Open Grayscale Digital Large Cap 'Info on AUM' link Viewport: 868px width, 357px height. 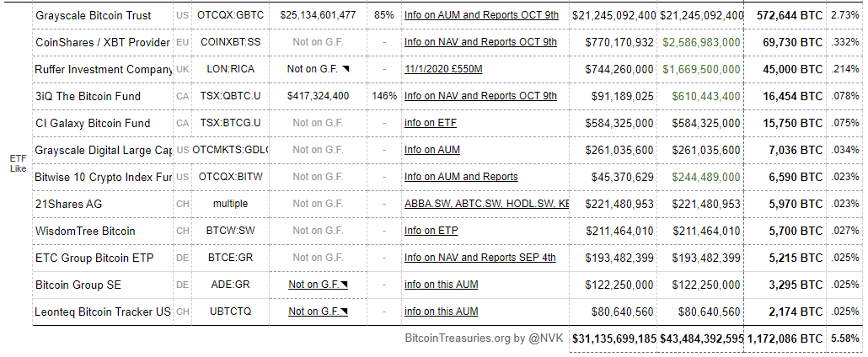pos(433,150)
